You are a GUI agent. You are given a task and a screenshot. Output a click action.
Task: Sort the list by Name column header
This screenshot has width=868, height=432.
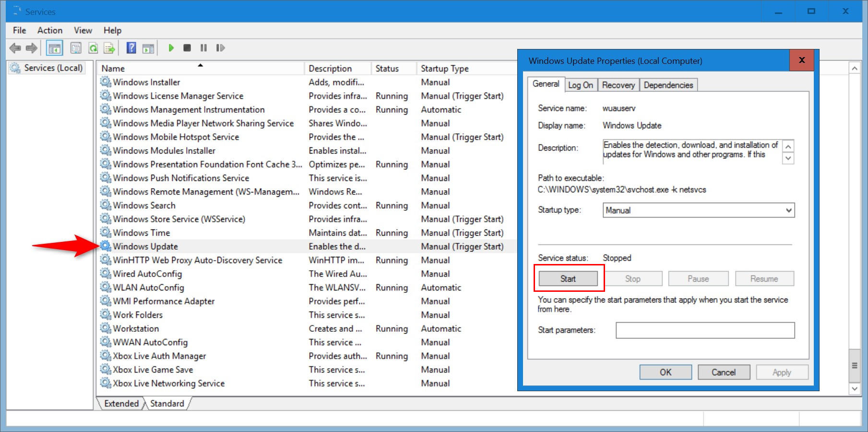[201, 68]
